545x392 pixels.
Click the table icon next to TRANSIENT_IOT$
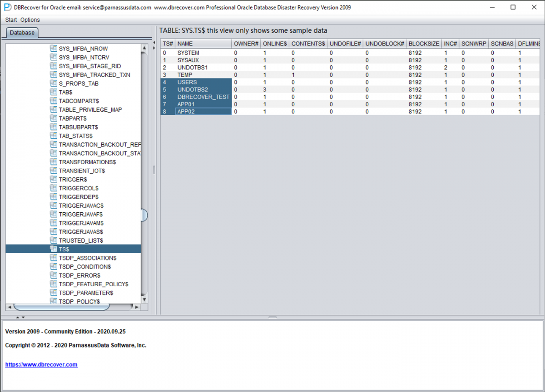[54, 171]
